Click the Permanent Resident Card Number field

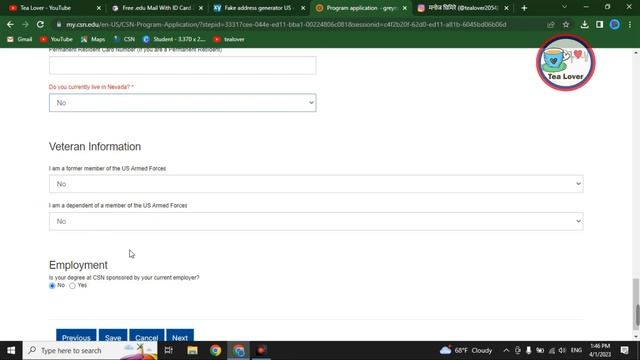point(182,65)
